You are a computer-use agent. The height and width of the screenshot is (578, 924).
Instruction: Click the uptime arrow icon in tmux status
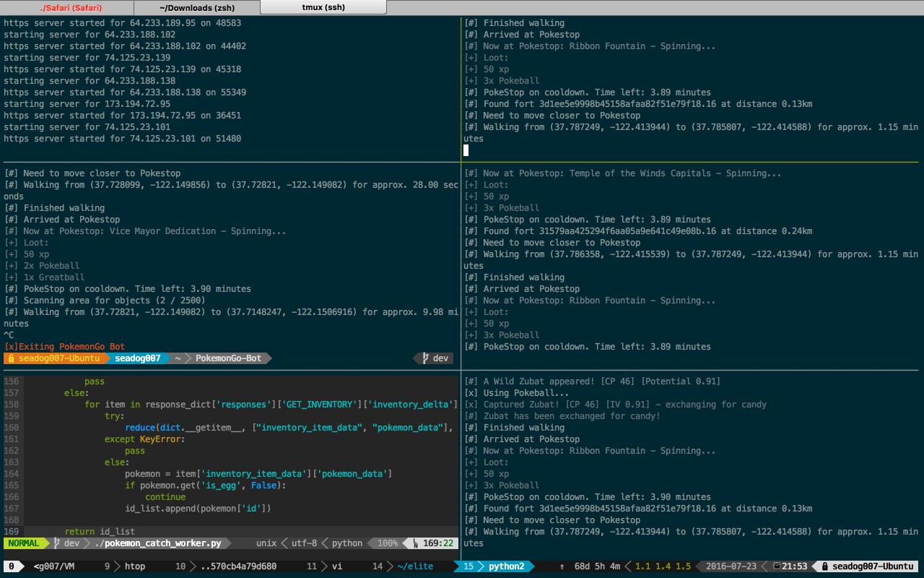(x=562, y=566)
